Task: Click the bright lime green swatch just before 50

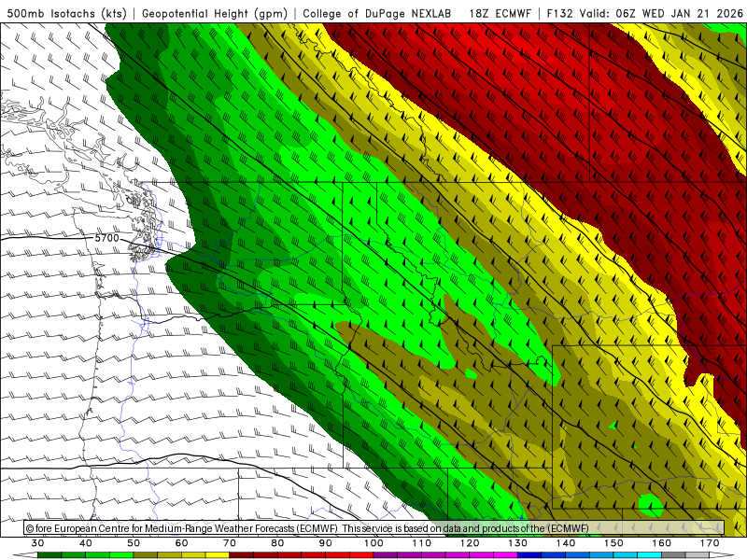Action: [121, 555]
